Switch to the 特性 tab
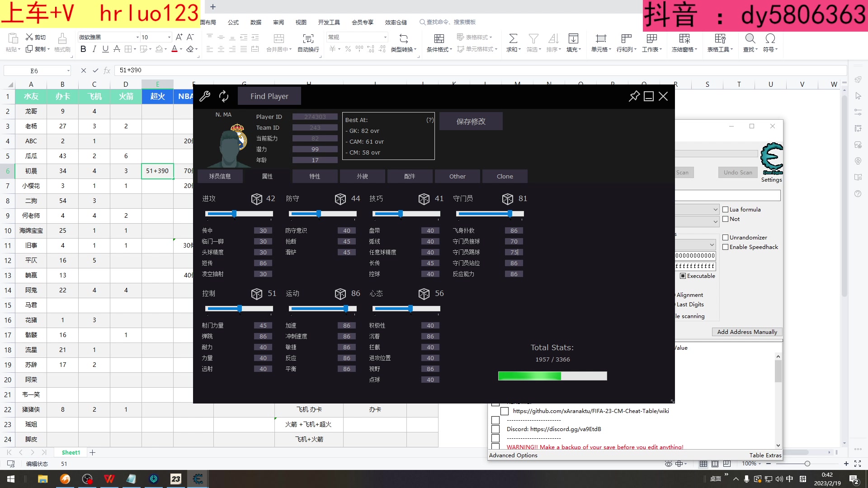Image resolution: width=868 pixels, height=488 pixels. (x=315, y=176)
